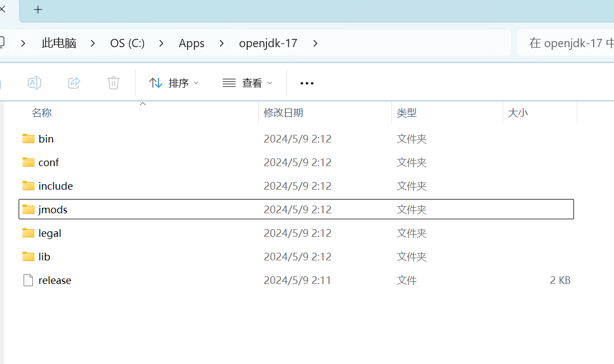
Task: Click the 文件夹 type of lib row
Action: click(412, 257)
